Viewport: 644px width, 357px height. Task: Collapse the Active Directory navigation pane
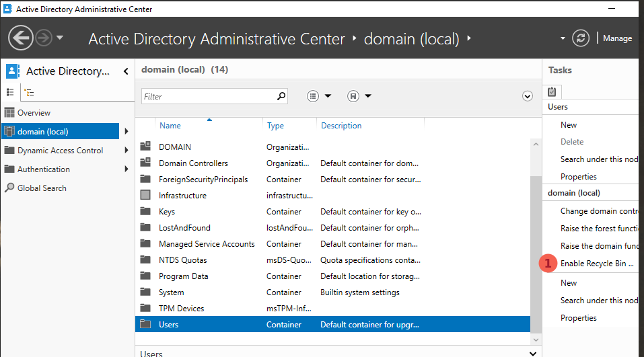click(x=126, y=71)
